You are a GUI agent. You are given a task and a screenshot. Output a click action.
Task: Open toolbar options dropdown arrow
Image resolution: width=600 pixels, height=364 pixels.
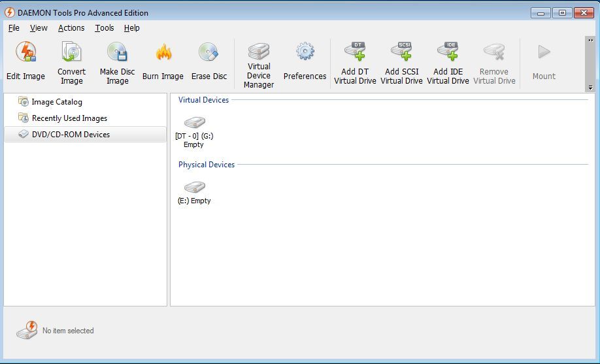click(590, 88)
